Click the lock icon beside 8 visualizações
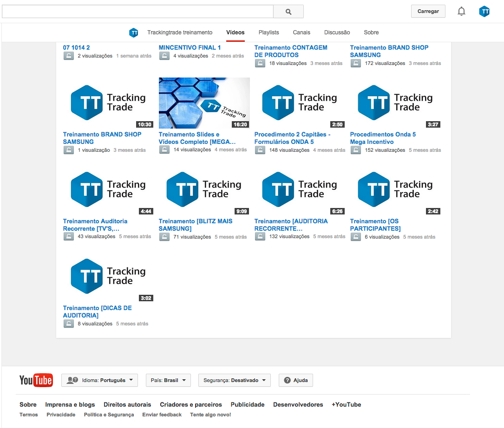This screenshot has height=428, width=504. click(x=68, y=324)
